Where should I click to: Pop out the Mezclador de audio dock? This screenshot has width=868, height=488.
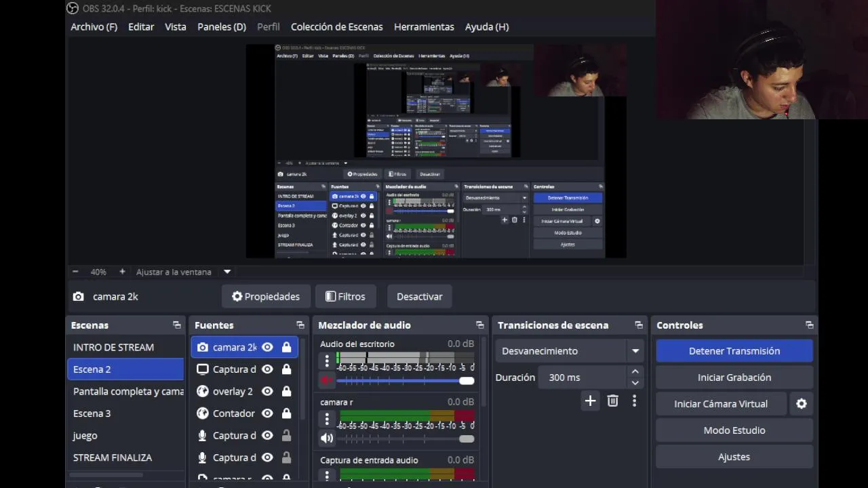tap(480, 325)
